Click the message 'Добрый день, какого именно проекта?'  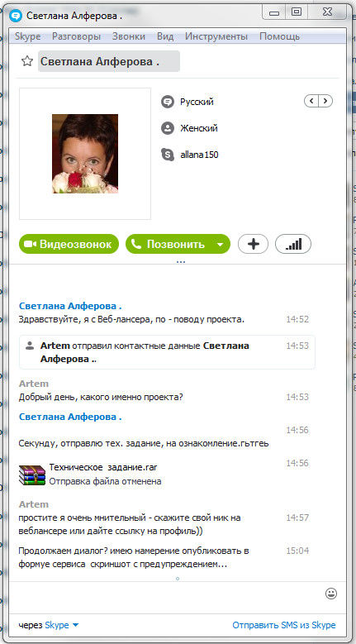(x=101, y=397)
